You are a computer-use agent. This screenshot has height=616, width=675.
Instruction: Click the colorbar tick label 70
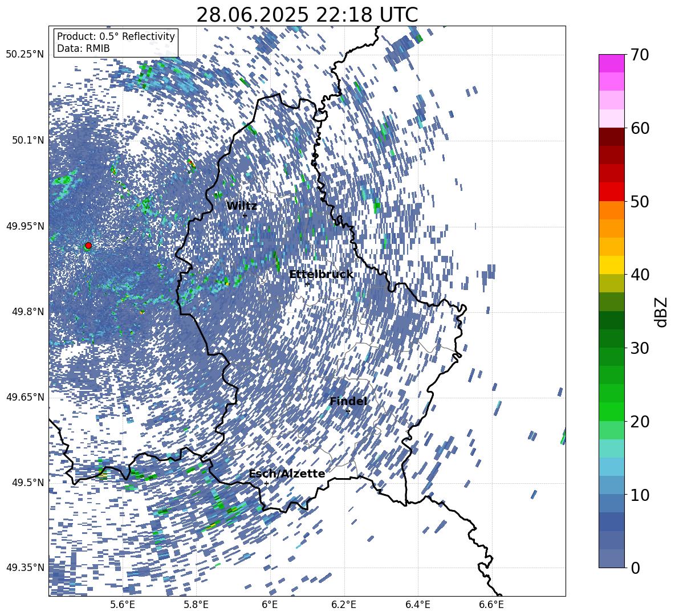pyautogui.click(x=640, y=55)
